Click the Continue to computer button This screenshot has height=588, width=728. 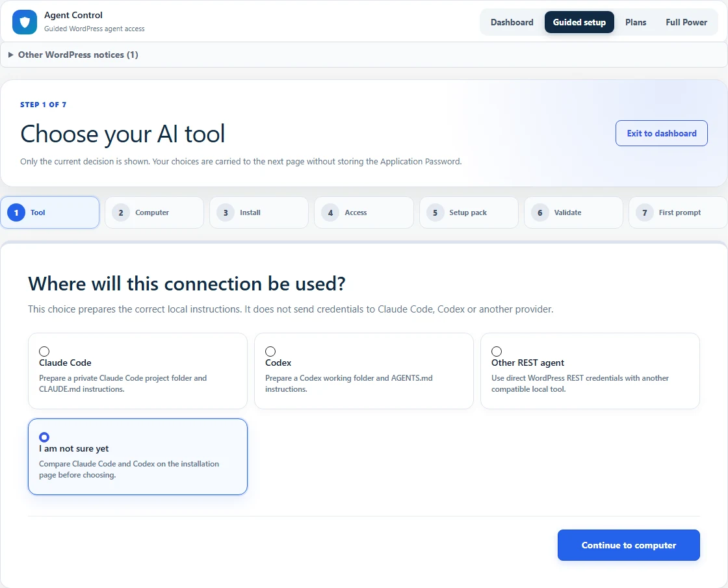(628, 545)
